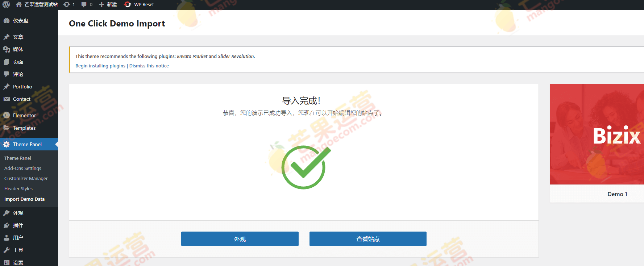This screenshot has width=644, height=266.
Task: Click the 仪表盘 dashboard icon
Action: point(7,21)
